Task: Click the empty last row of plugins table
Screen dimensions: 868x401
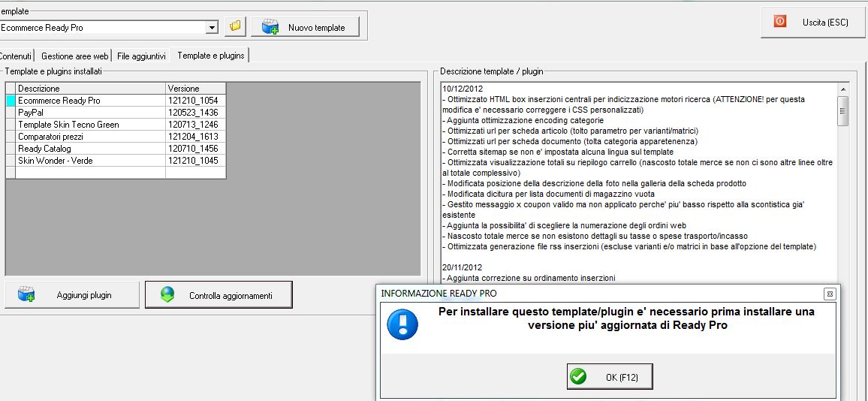Action: (116, 172)
